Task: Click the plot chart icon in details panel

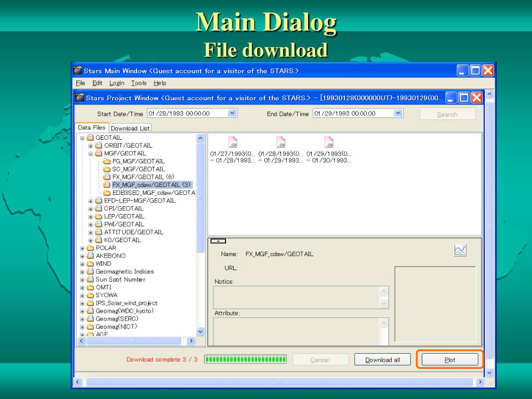Action: (460, 250)
